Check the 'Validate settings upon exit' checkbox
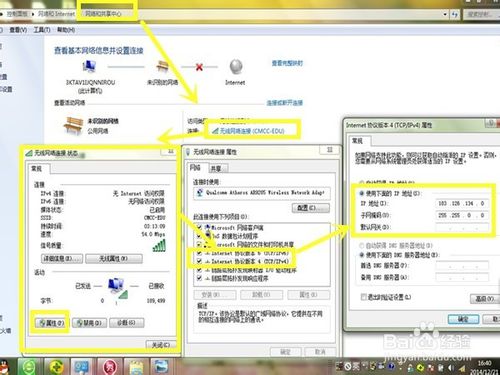The height and width of the screenshot is (375, 500). [x=364, y=297]
